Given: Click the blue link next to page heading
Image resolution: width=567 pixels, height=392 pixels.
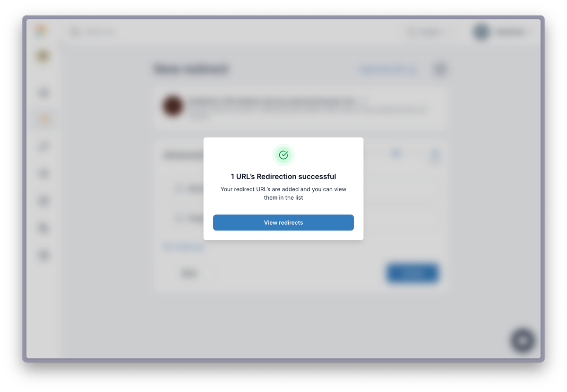Looking at the screenshot, I should coord(388,69).
